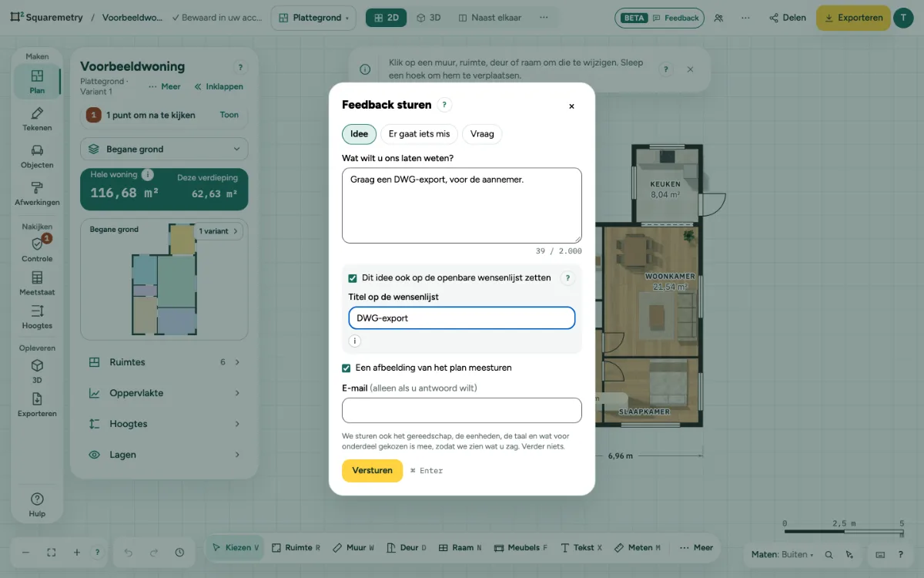924x578 pixels.
Task: Select the Meubels furniture tool
Action: click(521, 548)
